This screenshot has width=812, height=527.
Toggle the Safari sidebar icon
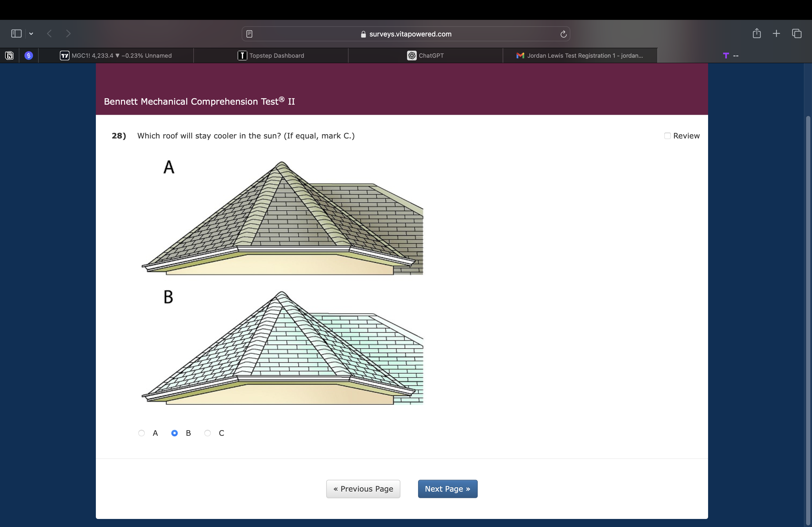(x=16, y=33)
